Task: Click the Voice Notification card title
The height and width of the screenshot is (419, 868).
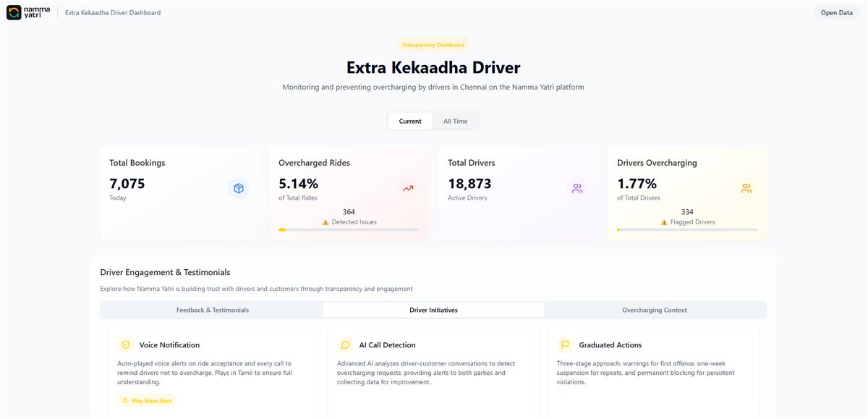Action: point(169,345)
